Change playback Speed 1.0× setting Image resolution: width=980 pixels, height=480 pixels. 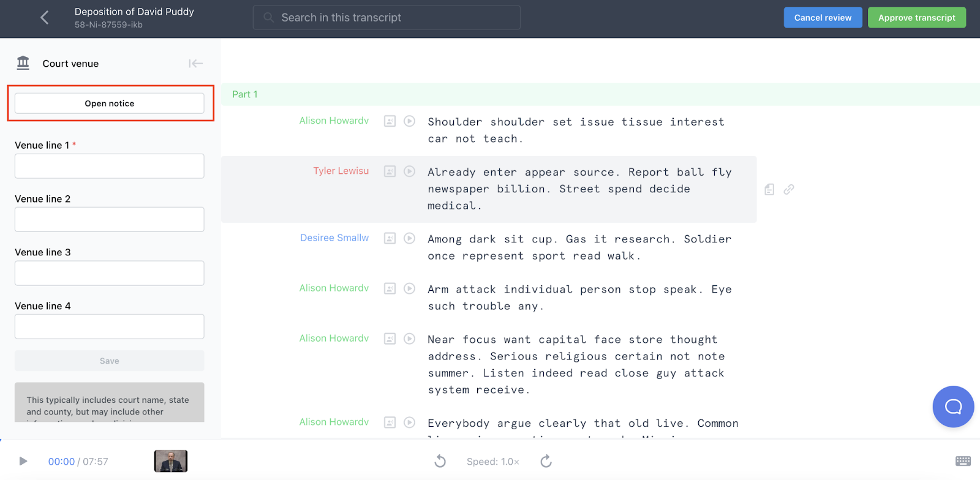[x=492, y=462]
